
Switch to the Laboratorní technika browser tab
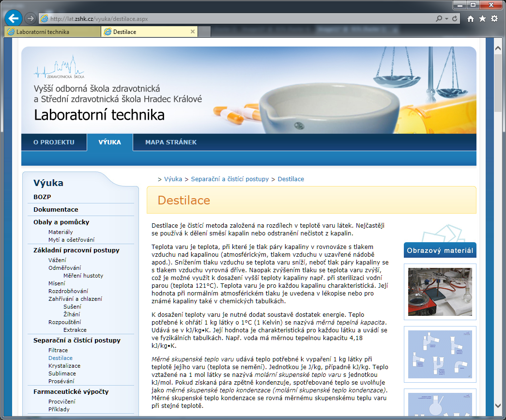(53, 31)
